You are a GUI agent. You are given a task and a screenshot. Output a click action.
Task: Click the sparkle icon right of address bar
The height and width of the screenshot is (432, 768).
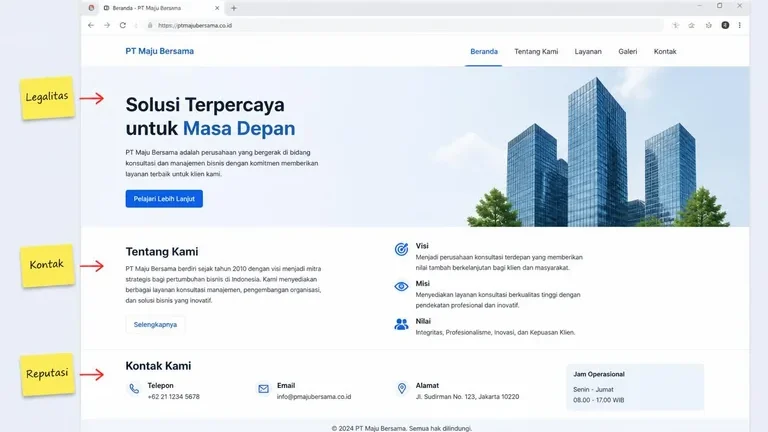click(675, 25)
